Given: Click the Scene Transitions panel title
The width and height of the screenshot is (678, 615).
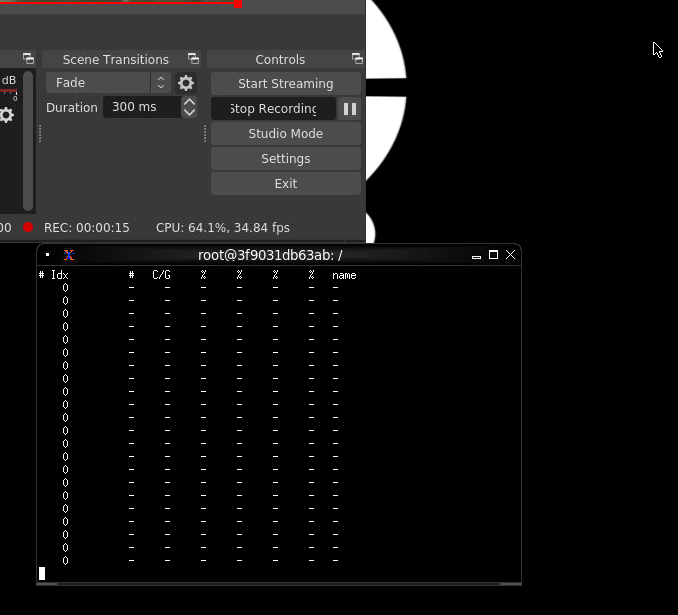Looking at the screenshot, I should (x=115, y=59).
